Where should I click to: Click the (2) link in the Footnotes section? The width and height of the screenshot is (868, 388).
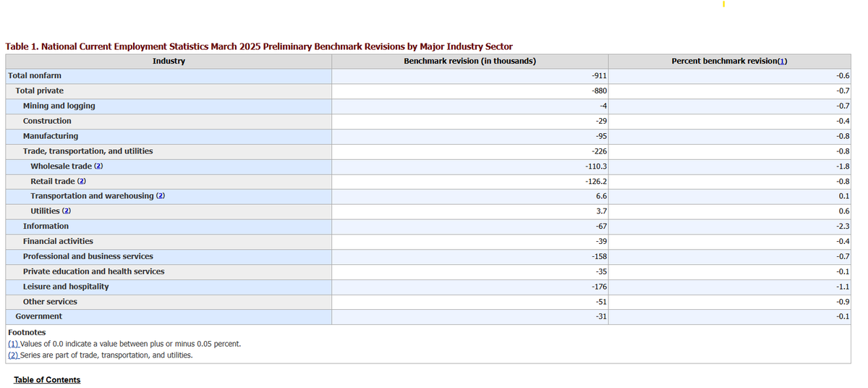click(13, 355)
